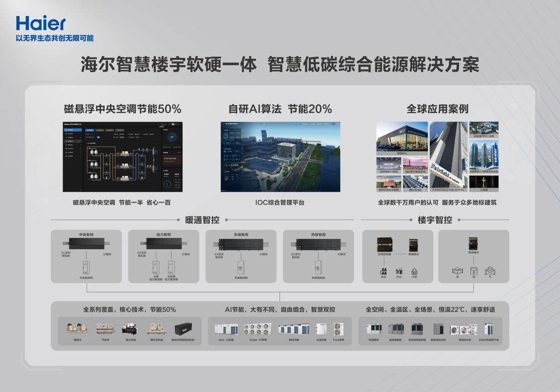Select the 集成式物联高效机房 container unit
560x392 pixels.
coord(184,328)
